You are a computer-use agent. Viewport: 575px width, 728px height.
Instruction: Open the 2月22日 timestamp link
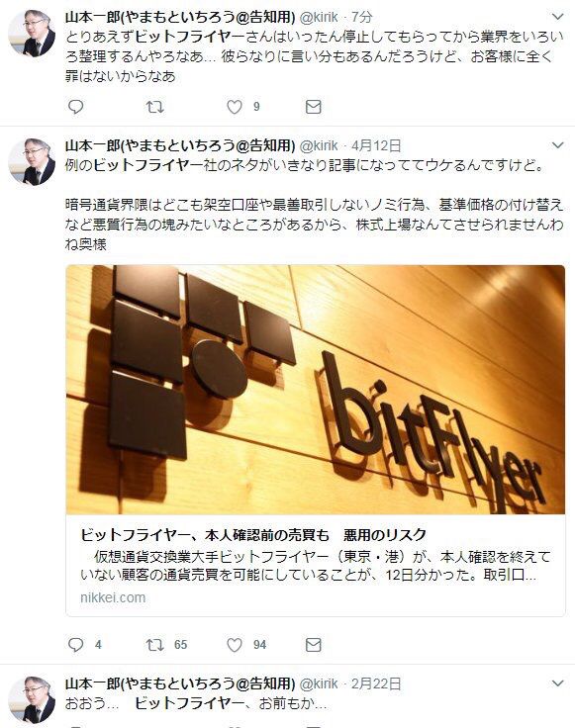[x=376, y=683]
